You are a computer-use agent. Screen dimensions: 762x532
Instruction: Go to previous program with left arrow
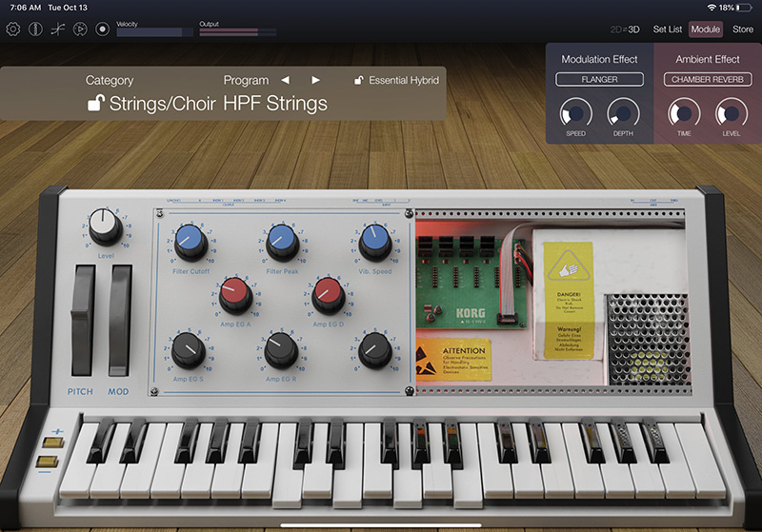click(285, 80)
